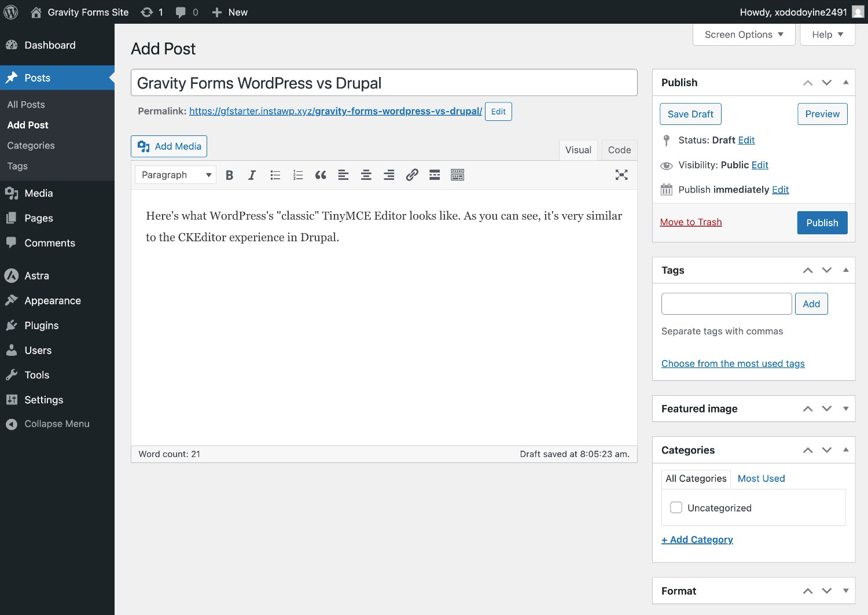The width and height of the screenshot is (868, 615).
Task: Apply blockquote formatting
Action: pos(321,175)
